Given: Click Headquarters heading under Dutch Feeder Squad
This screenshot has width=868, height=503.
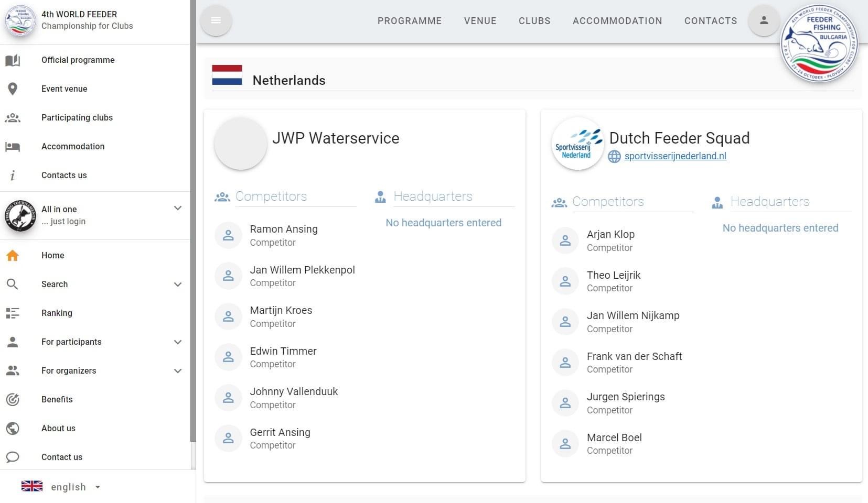Looking at the screenshot, I should click(770, 202).
